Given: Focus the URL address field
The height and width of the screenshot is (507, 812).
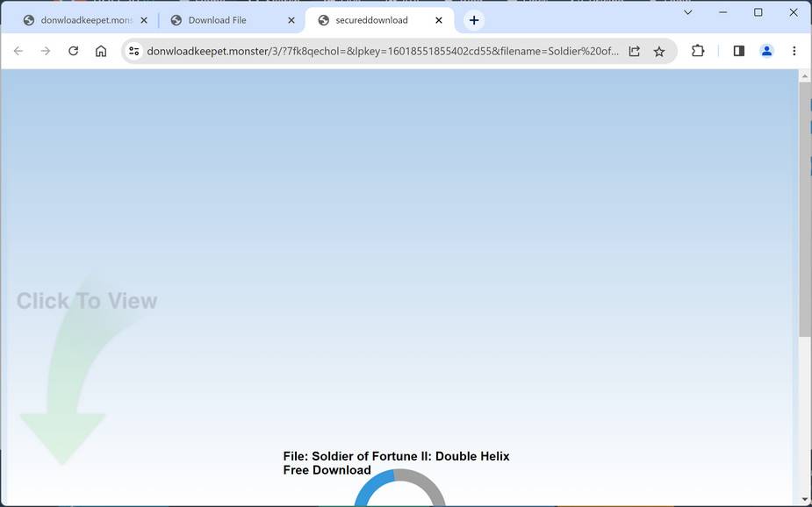Looking at the screenshot, I should click(x=382, y=51).
